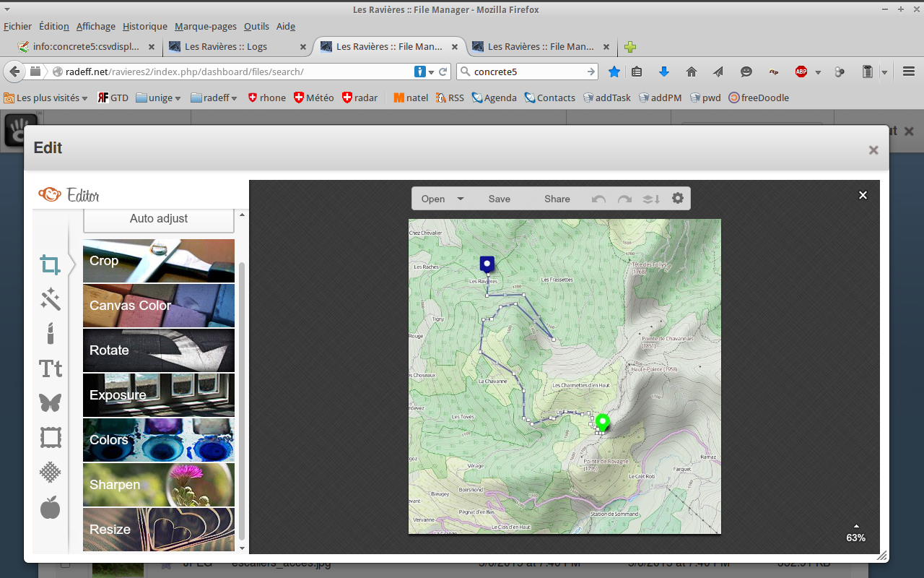Screen dimensions: 924x578
Task: Choose the frame borders icon
Action: (50, 437)
